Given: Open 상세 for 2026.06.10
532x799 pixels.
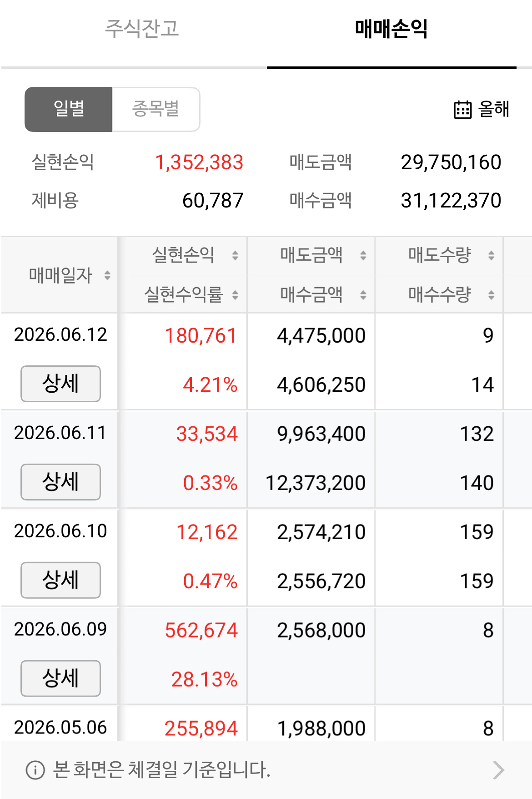Looking at the screenshot, I should (60, 580).
